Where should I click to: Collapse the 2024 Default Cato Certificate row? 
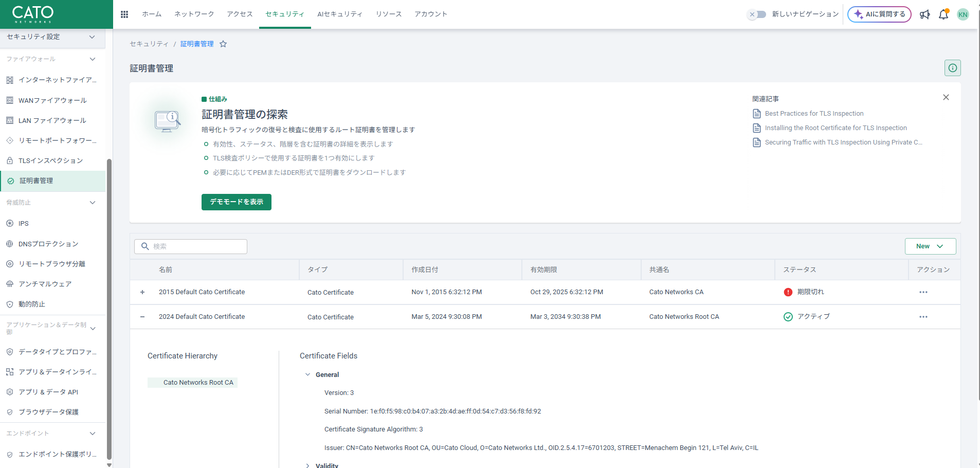(x=142, y=317)
